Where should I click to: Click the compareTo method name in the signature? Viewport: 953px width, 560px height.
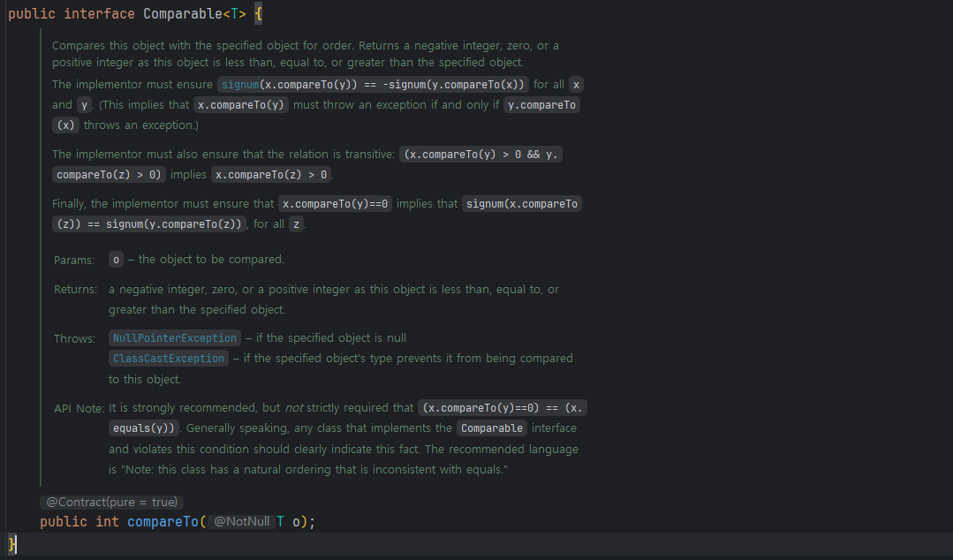point(163,522)
